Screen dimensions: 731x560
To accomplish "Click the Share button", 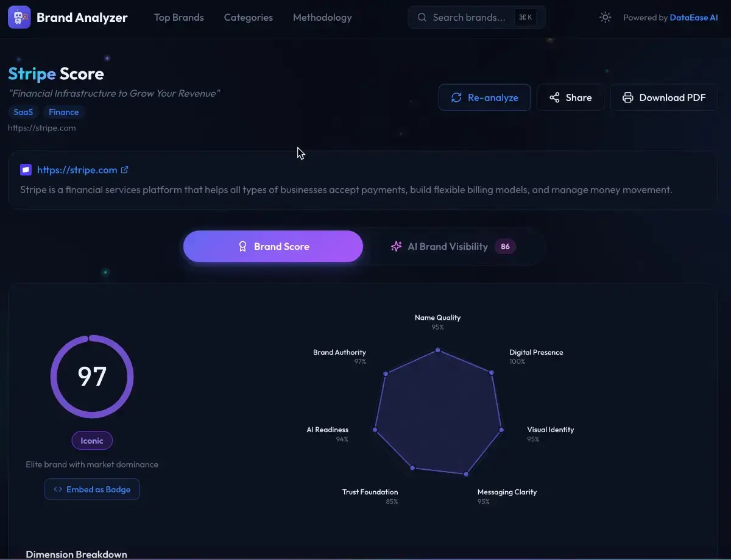I will point(570,97).
